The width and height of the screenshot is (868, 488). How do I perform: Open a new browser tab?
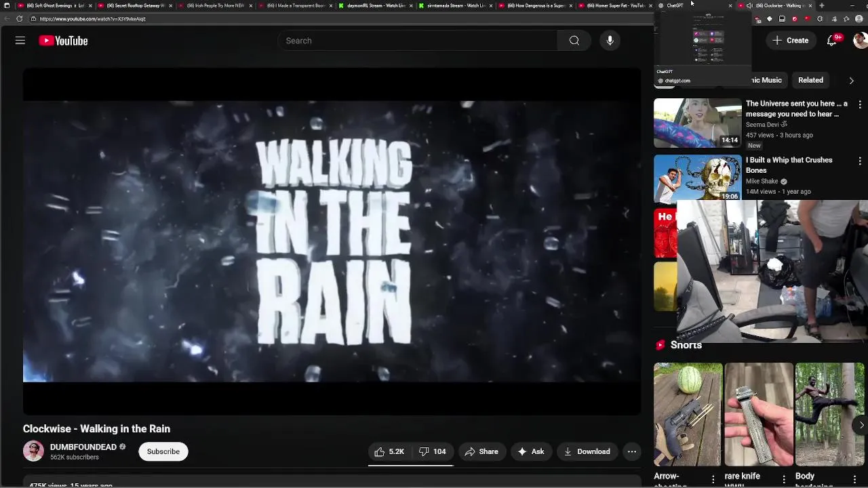(821, 5)
